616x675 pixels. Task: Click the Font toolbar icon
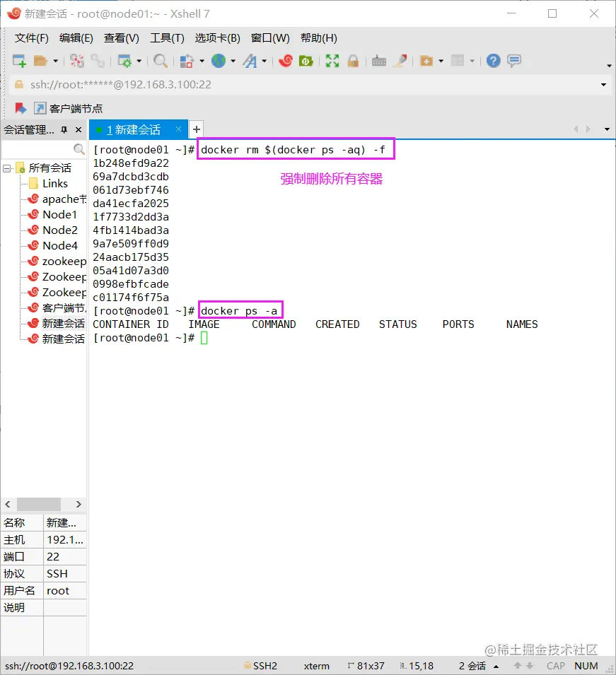coord(250,61)
